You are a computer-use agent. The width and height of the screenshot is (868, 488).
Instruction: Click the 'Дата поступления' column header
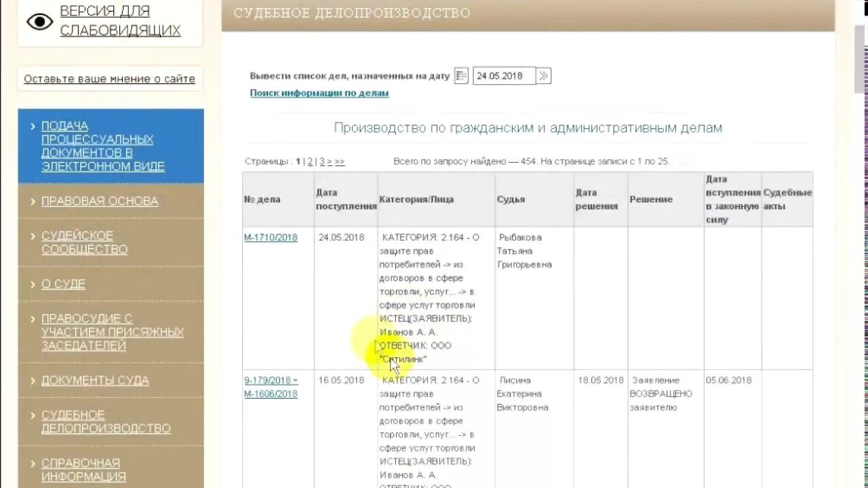pos(346,199)
